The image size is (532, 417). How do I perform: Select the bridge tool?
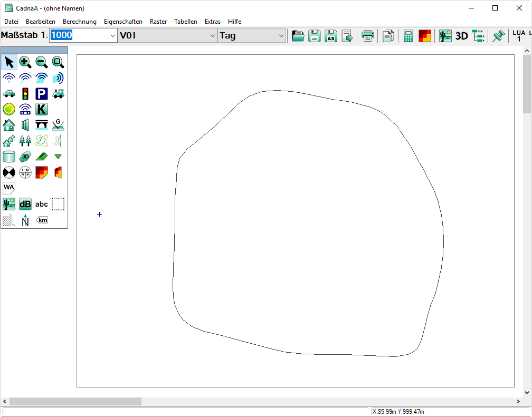[x=42, y=125]
